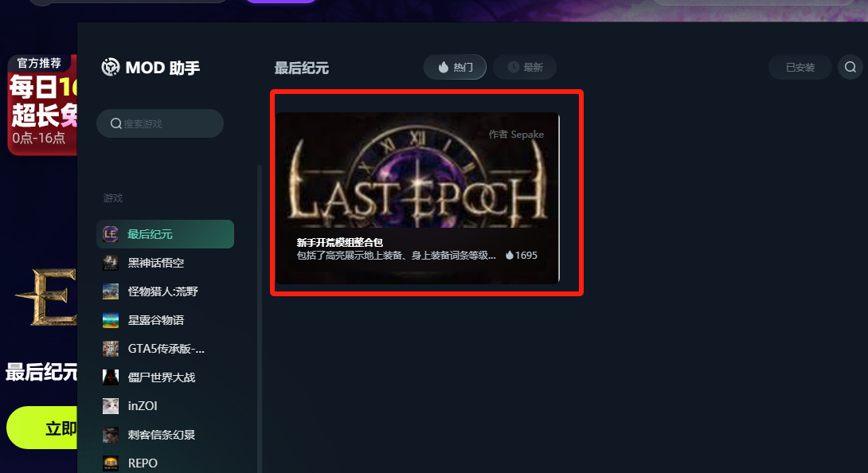This screenshot has width=868, height=473.
Task: Click the 星露谷物语 game icon
Action: click(x=110, y=320)
